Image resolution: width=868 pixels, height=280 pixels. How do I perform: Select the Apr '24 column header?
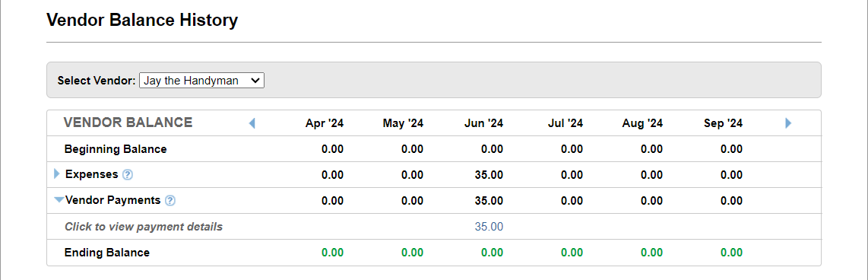click(325, 123)
